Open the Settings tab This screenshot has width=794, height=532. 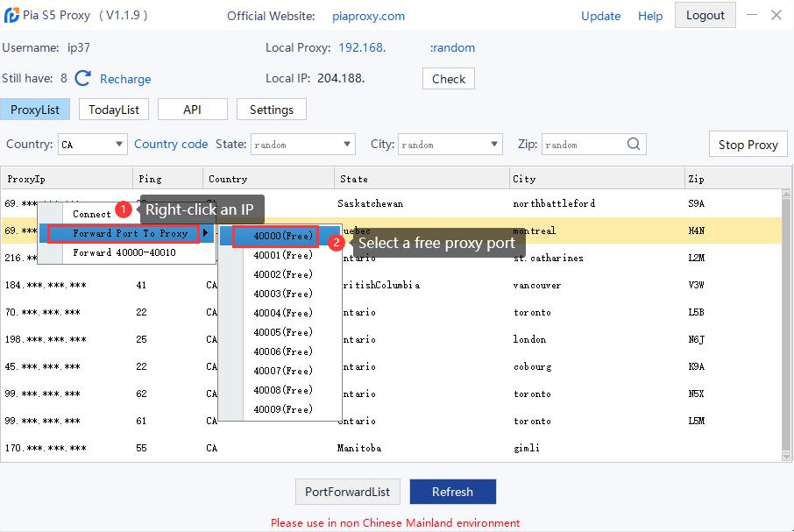pos(272,110)
